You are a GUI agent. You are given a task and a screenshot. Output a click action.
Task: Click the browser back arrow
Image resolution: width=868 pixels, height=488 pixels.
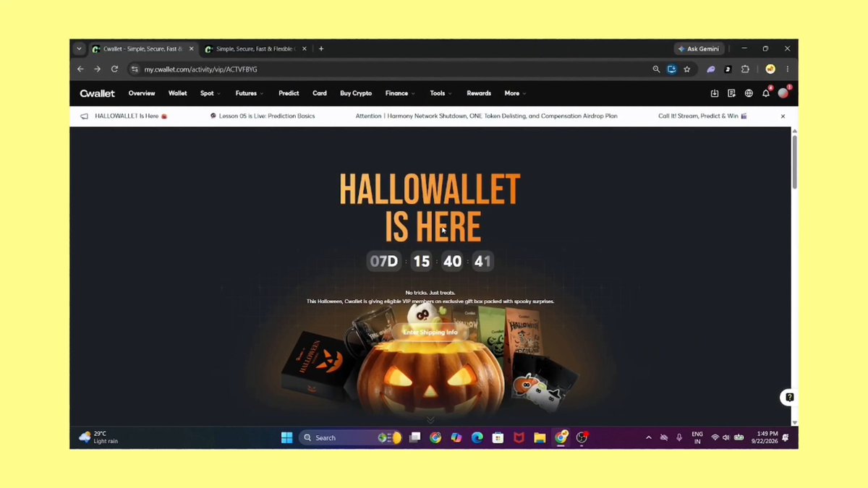click(x=80, y=69)
